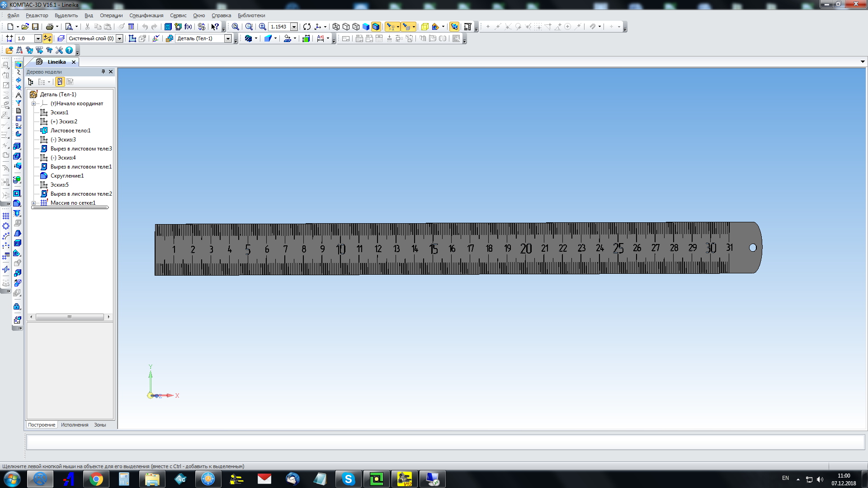Close the Lineika document tab

point(74,62)
